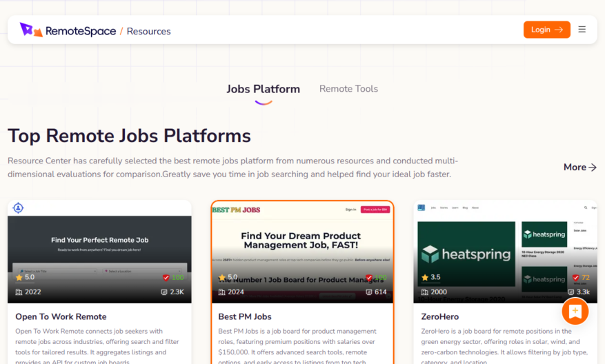Open the RemoteSpace home link text
Viewport: 605px width, 364px height.
(81, 31)
